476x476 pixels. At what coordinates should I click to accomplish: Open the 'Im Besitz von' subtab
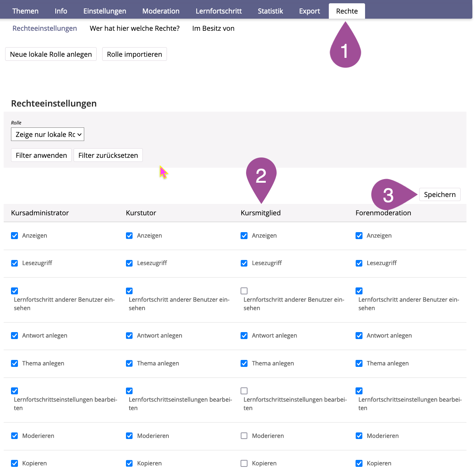pyautogui.click(x=213, y=28)
